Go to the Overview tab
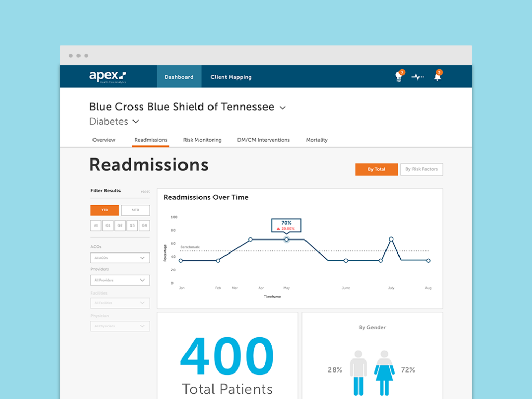The height and width of the screenshot is (399, 532). click(x=104, y=140)
